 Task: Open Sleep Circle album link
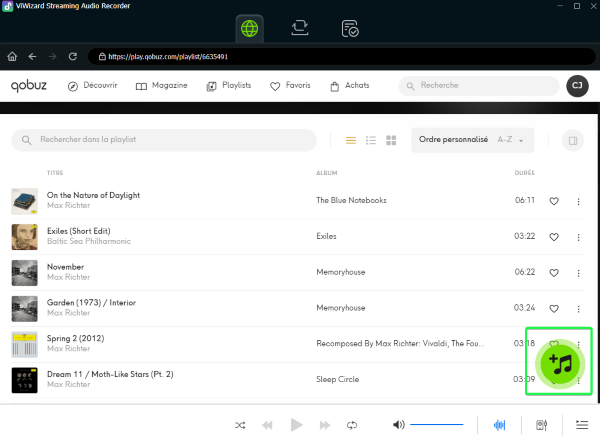click(338, 379)
